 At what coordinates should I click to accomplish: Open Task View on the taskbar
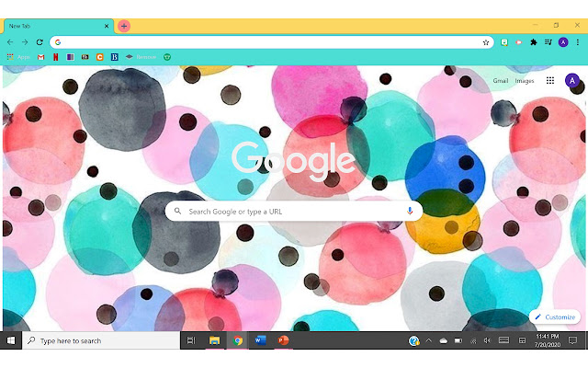tap(191, 340)
